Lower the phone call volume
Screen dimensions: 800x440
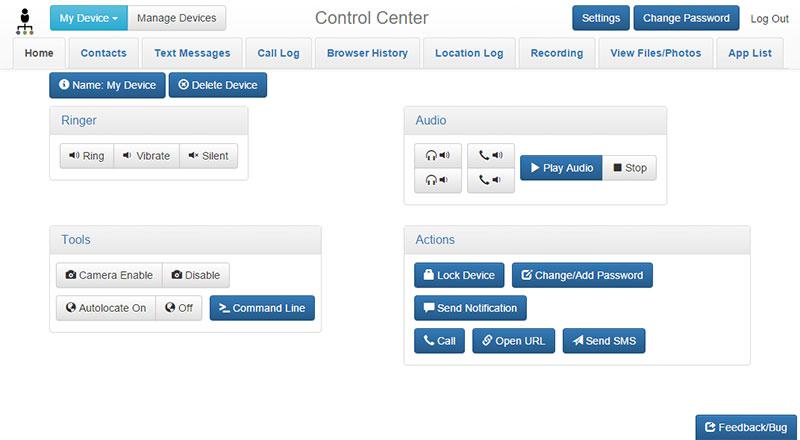point(491,180)
